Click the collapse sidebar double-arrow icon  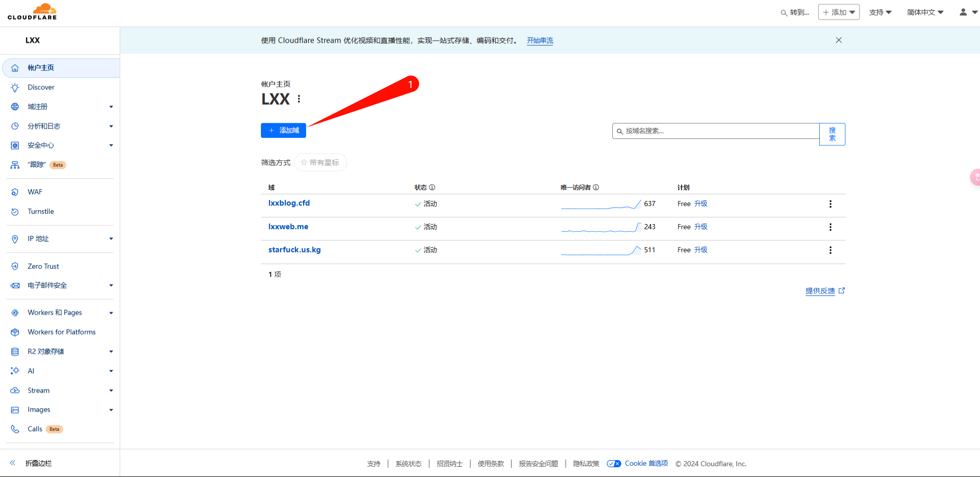[13, 463]
